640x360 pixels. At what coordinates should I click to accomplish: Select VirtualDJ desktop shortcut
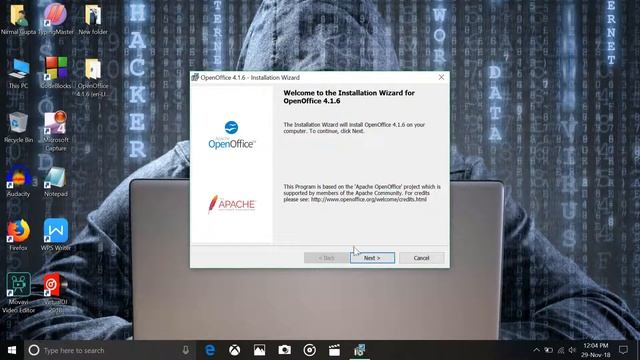tap(56, 293)
